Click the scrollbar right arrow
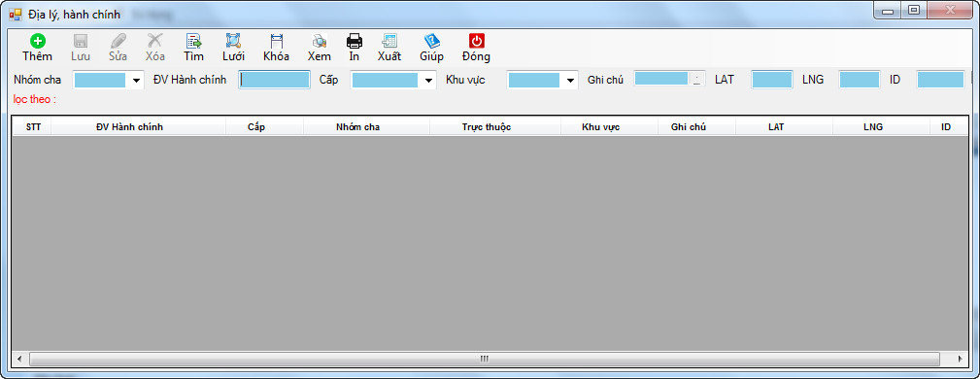 tap(960, 359)
